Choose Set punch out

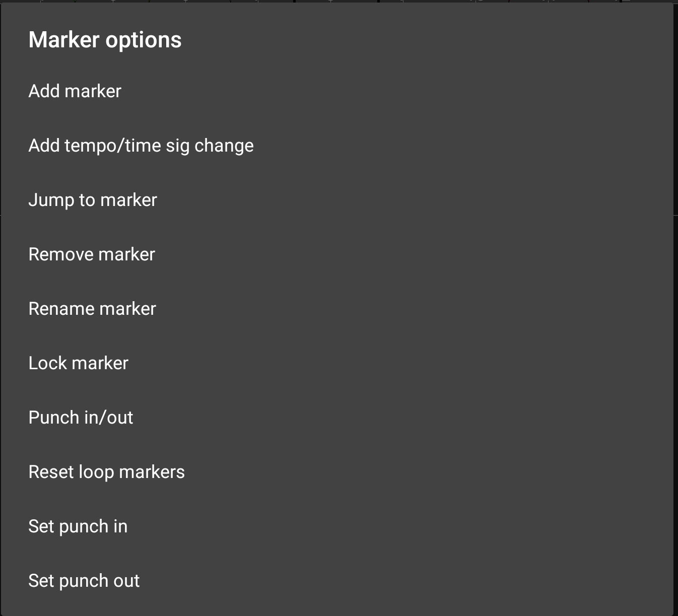click(x=84, y=581)
